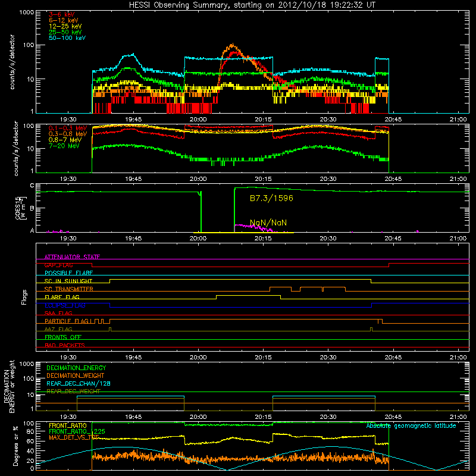
Task: Click the FRONT_RATIO_1225 legend label
Action: click(x=77, y=431)
